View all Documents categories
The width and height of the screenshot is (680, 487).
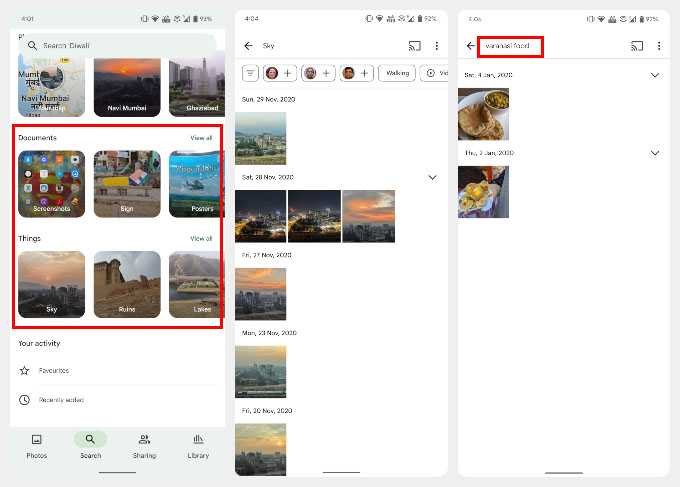pyautogui.click(x=201, y=138)
